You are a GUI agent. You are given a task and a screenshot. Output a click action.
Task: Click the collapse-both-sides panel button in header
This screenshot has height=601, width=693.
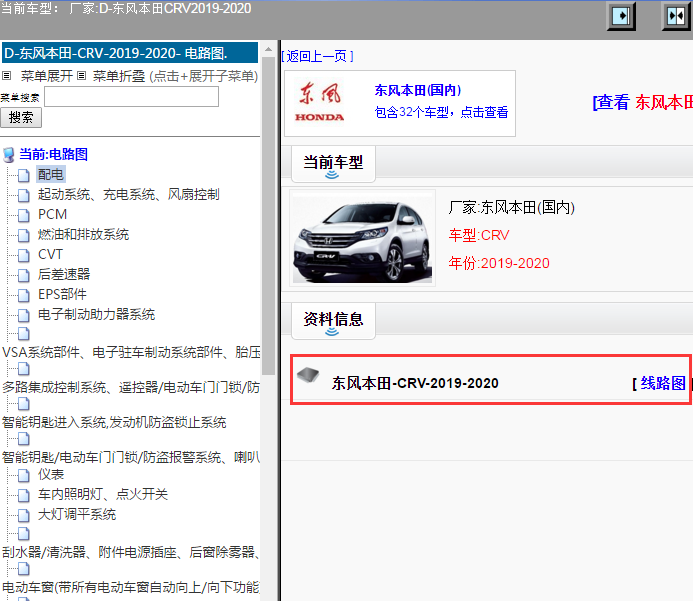tap(676, 16)
